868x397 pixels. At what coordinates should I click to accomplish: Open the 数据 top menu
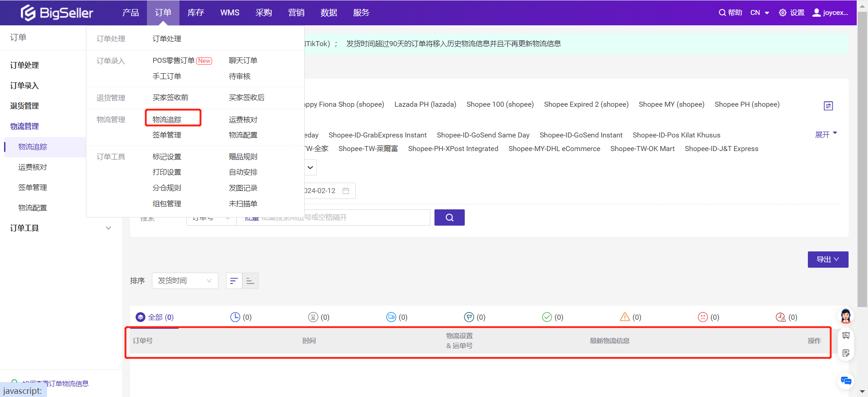pyautogui.click(x=329, y=13)
